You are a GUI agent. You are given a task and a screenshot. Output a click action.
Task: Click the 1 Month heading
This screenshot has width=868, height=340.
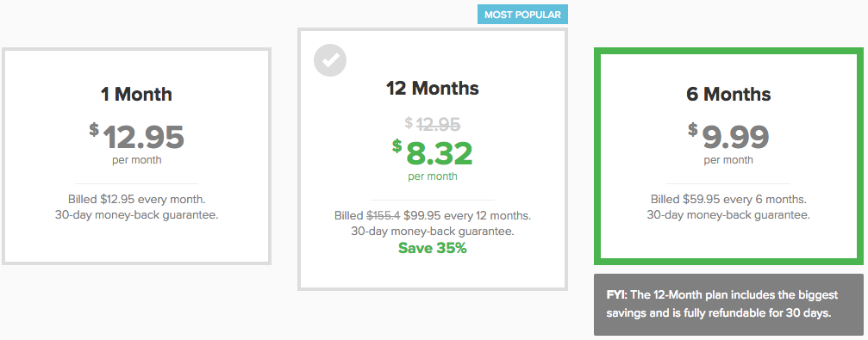(136, 94)
